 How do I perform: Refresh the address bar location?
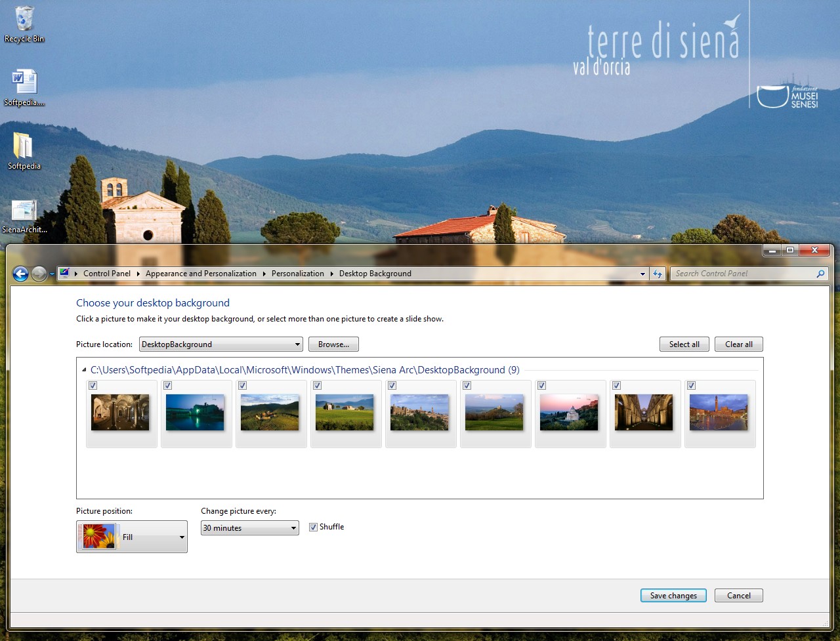[658, 274]
